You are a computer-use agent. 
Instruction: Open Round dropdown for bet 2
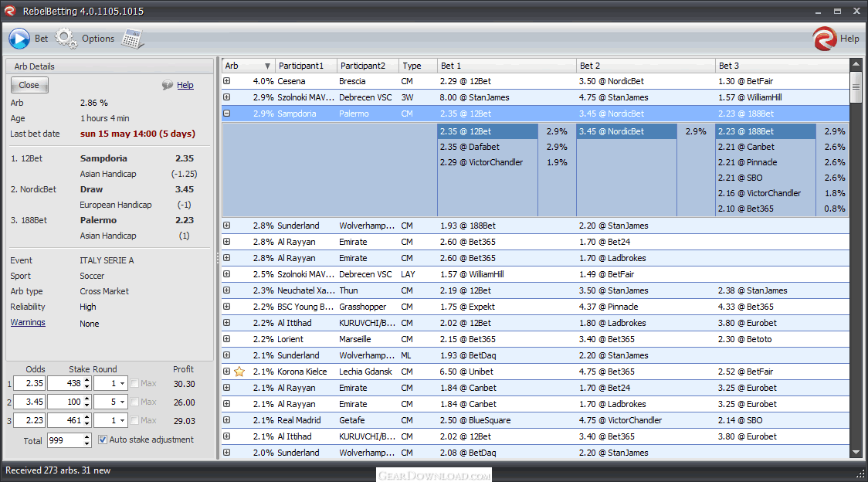[122, 402]
